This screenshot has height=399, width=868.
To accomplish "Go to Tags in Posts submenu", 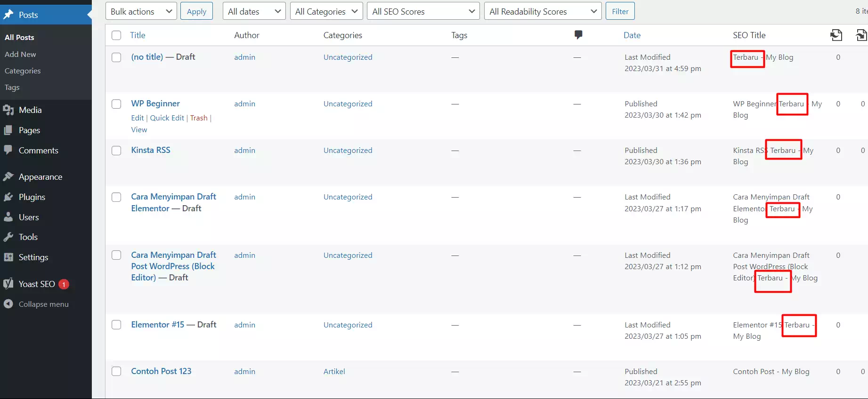I will pos(12,88).
